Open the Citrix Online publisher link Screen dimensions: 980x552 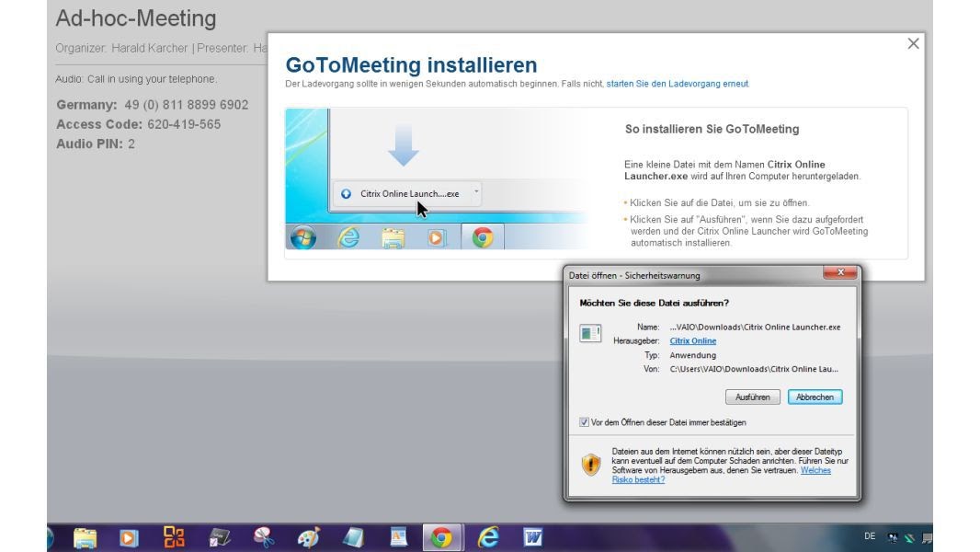point(693,340)
